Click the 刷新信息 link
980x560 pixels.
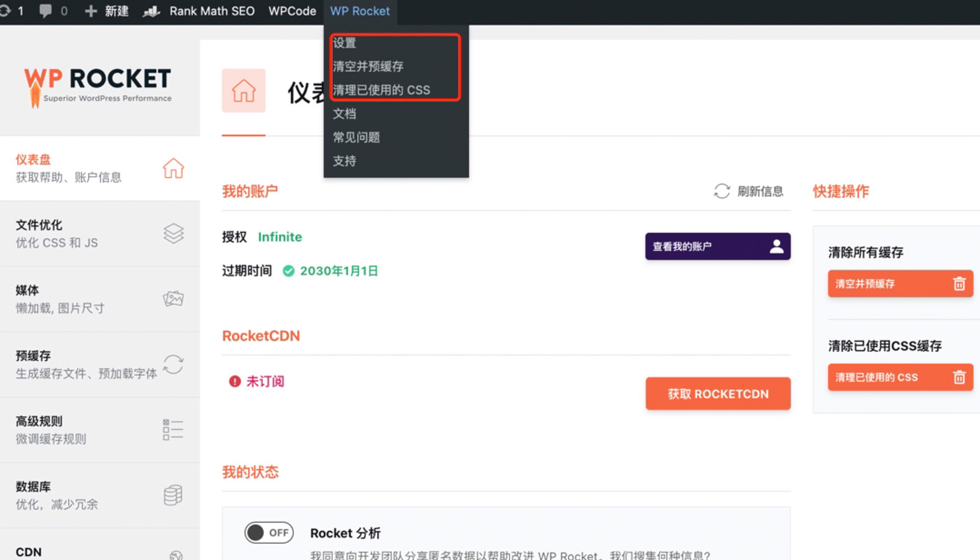(760, 191)
